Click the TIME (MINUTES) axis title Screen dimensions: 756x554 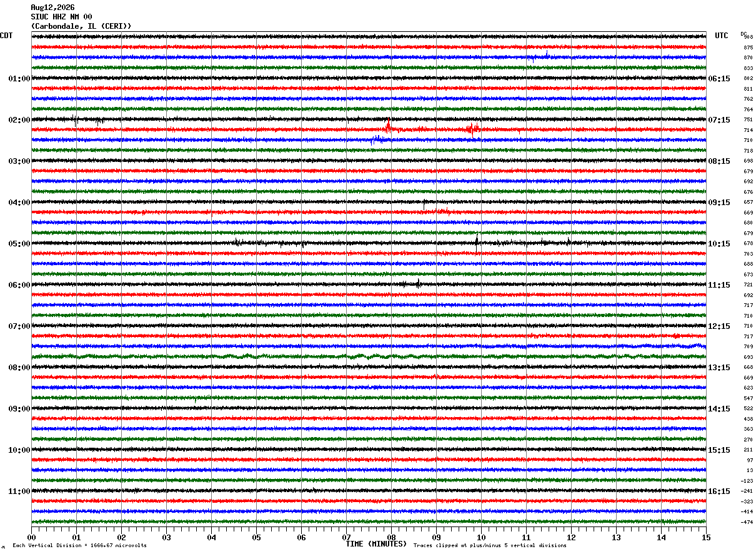click(x=376, y=544)
